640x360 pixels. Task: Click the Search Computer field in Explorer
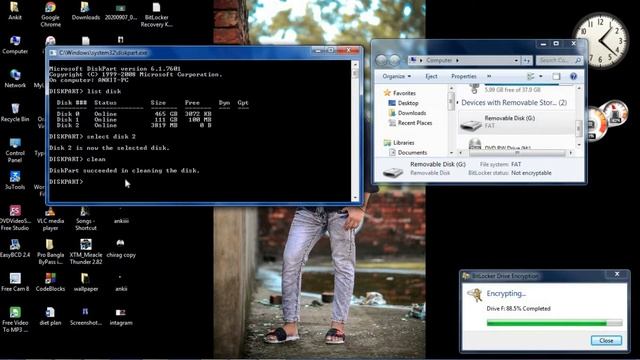pyautogui.click(x=559, y=60)
